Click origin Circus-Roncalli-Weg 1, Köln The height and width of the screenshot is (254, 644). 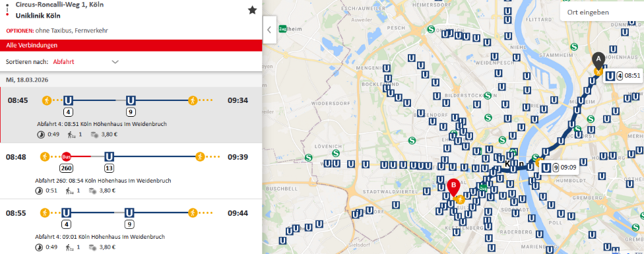(x=59, y=5)
